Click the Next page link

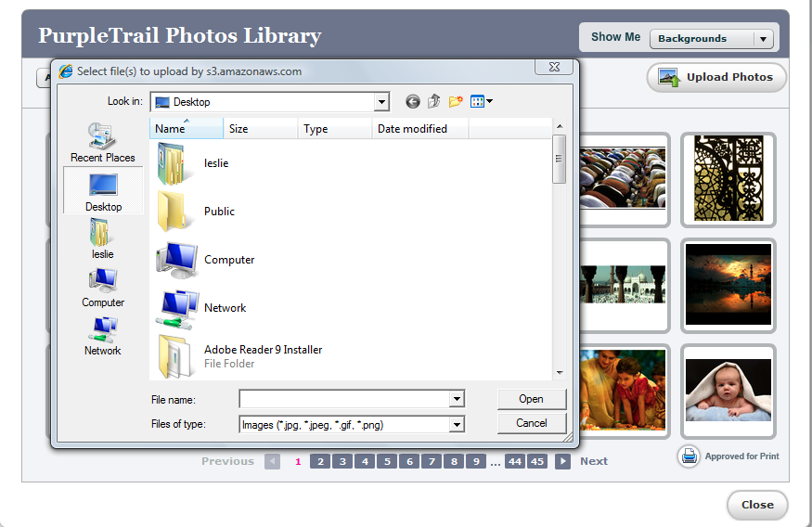pyautogui.click(x=594, y=461)
